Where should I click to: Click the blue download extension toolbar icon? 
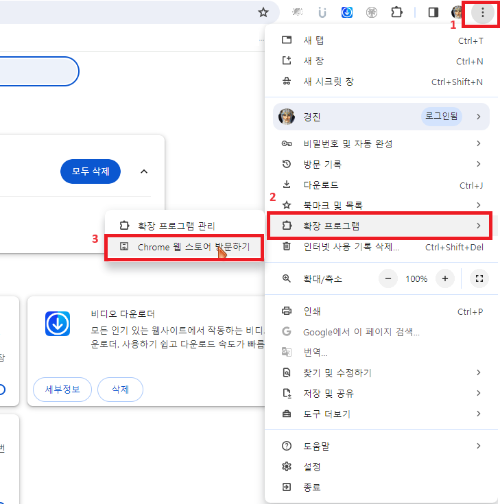347,13
